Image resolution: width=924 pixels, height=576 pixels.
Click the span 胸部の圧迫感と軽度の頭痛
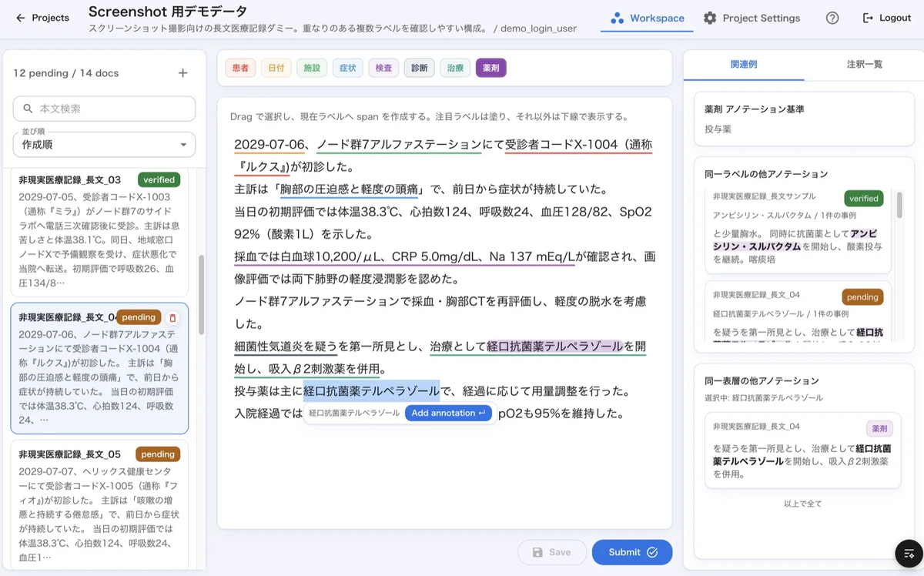coord(349,189)
